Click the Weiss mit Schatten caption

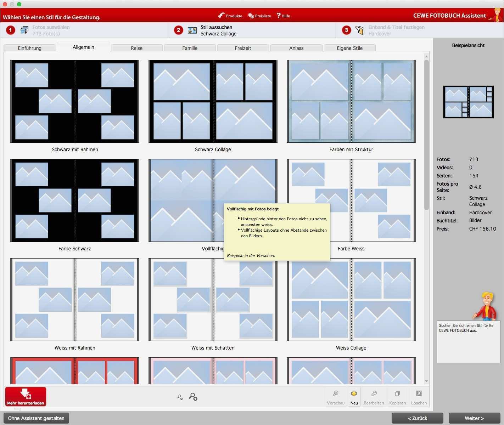point(213,348)
